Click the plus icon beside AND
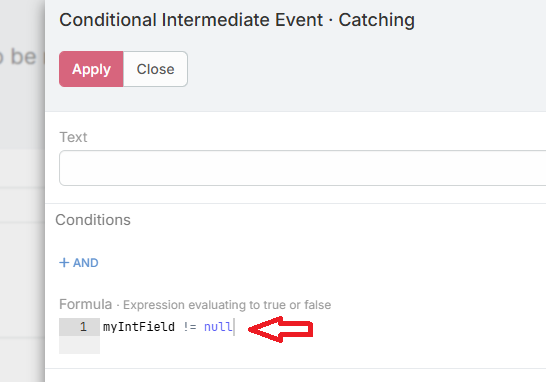This screenshot has width=546, height=382. pyautogui.click(x=64, y=262)
